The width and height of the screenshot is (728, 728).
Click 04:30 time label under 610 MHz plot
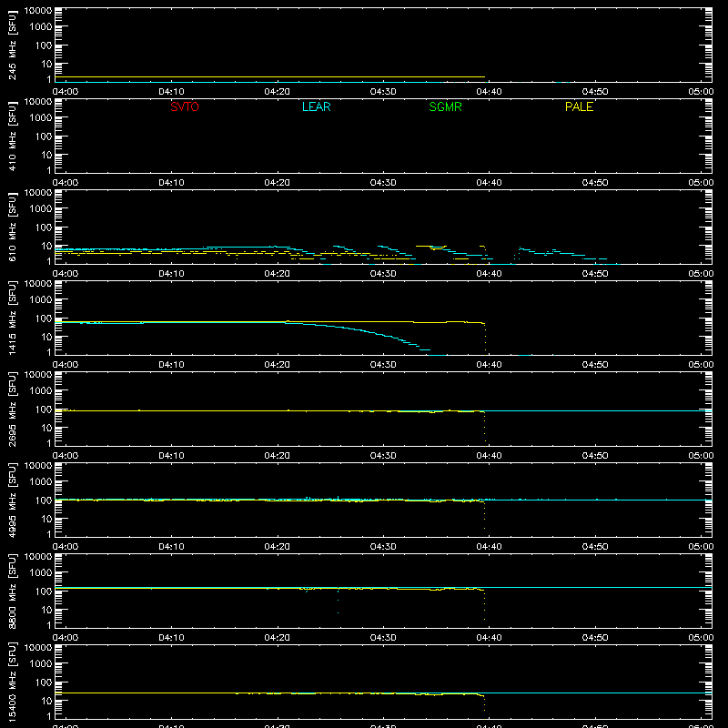(383, 274)
